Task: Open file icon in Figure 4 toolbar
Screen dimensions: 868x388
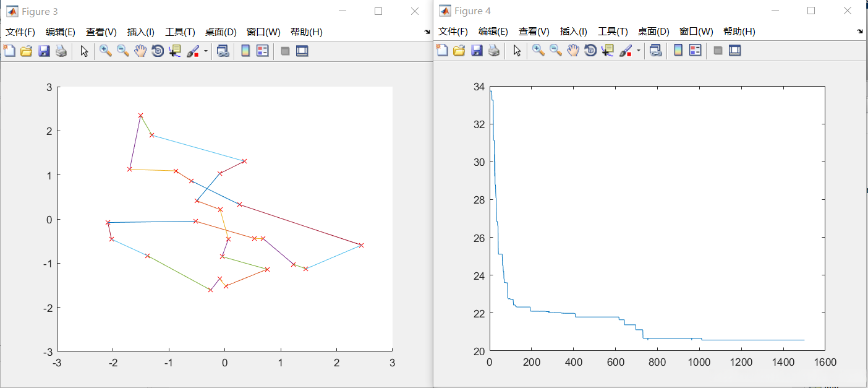Action: (x=459, y=51)
